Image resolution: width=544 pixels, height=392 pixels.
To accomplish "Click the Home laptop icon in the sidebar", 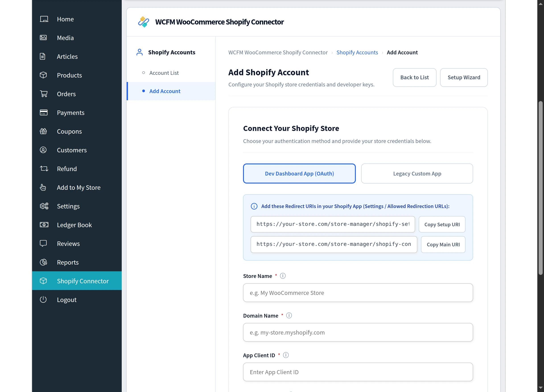I will (x=44, y=19).
